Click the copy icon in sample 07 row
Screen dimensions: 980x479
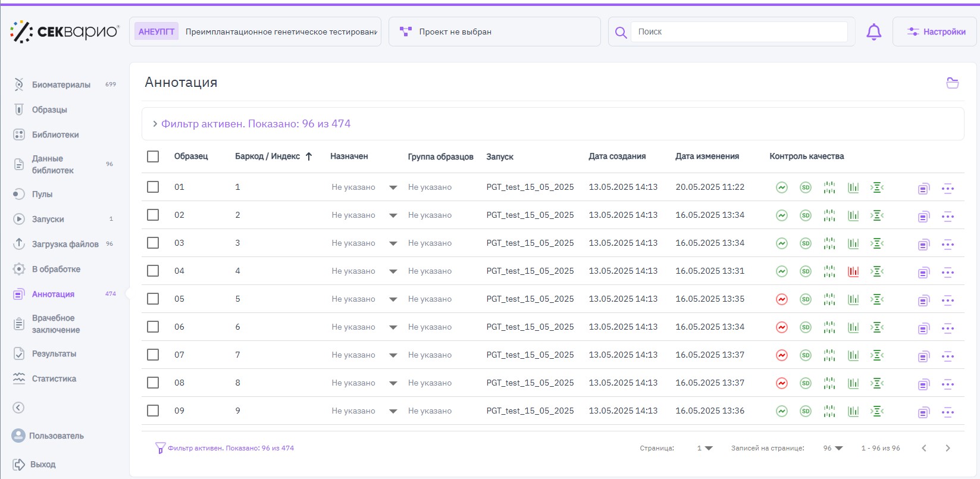[923, 356]
